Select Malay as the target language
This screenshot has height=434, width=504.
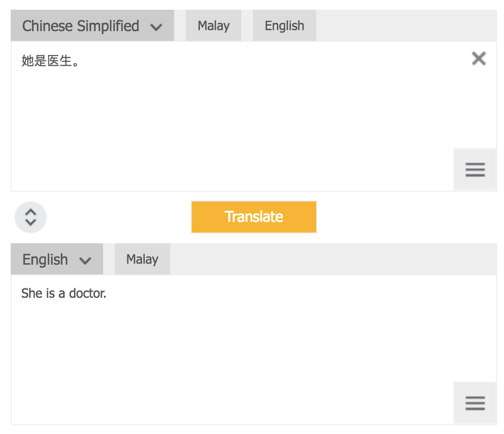[142, 259]
